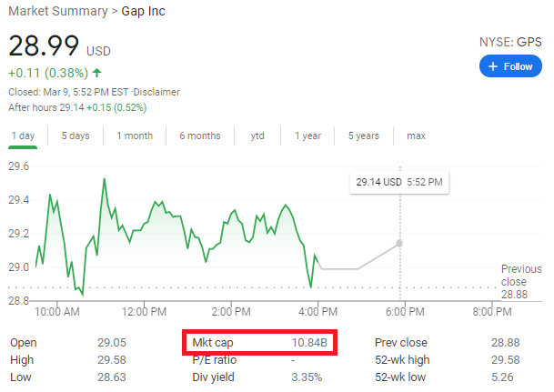Select the ytd tab
The image size is (554, 392).
[257, 136]
